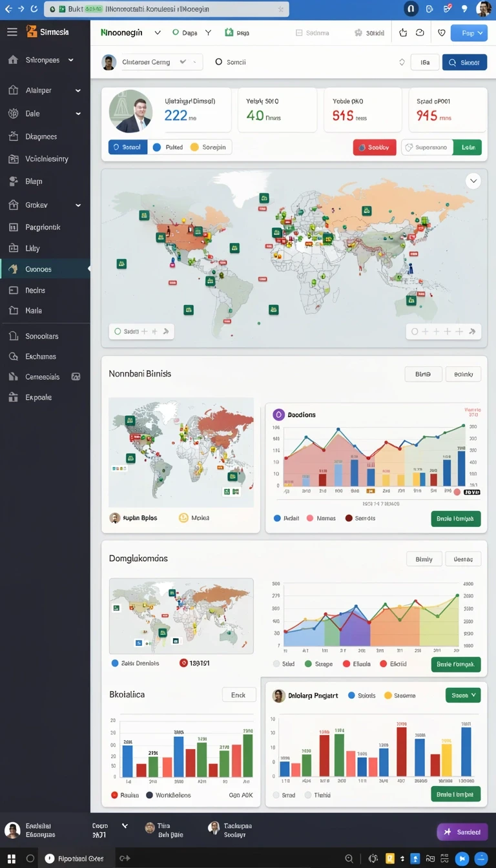The image size is (496, 868).
Task: Click the Srieems yellow legend swatch
Action: click(388, 696)
